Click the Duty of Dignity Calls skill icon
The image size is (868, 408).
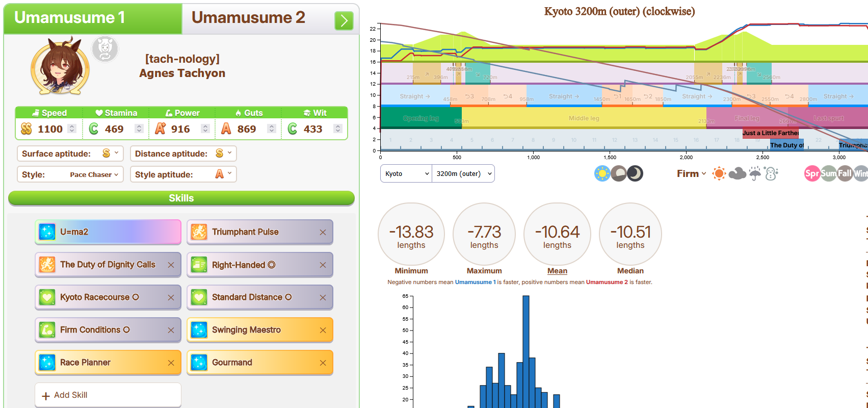tap(47, 265)
